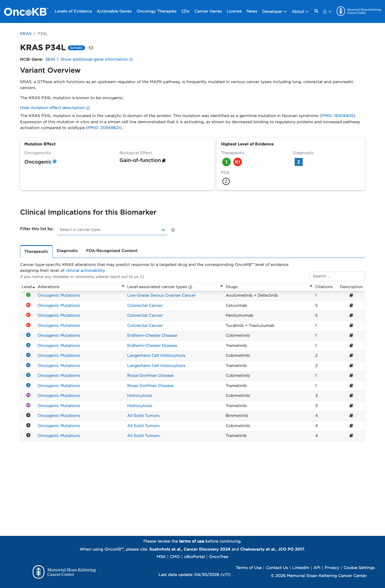The height and width of the screenshot is (588, 385).
Task: Click the Somatic badge next to the title
Action: [76, 48]
